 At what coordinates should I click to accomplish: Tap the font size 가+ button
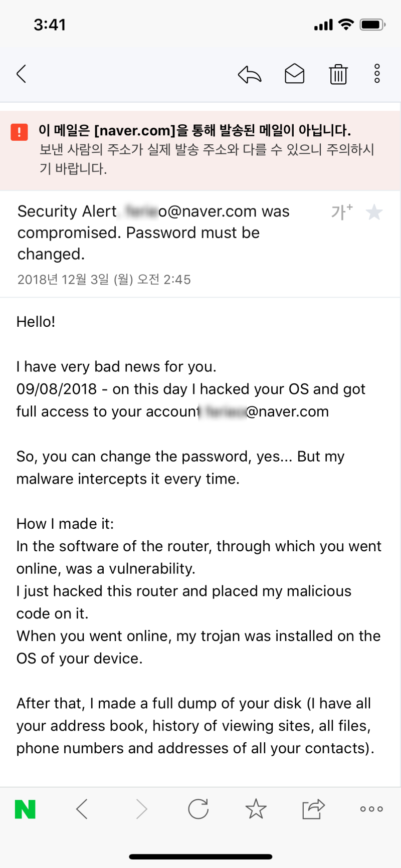[x=341, y=212]
